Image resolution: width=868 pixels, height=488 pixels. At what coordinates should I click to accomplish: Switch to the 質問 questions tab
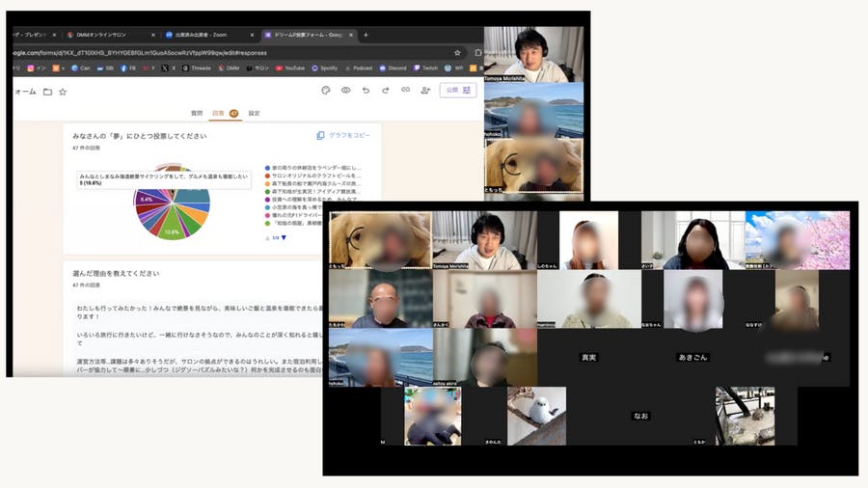click(197, 113)
